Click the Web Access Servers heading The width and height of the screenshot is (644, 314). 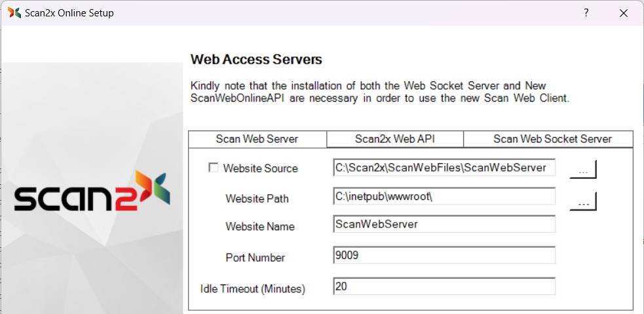256,60
